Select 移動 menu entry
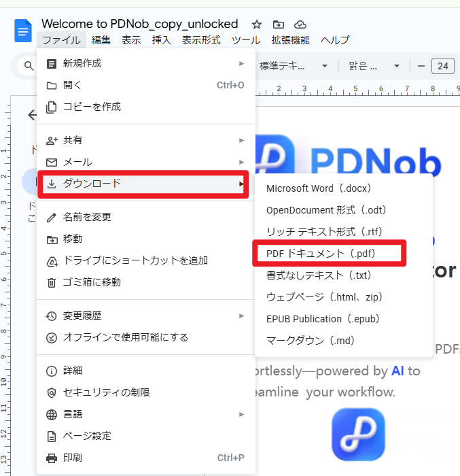 pyautogui.click(x=146, y=239)
